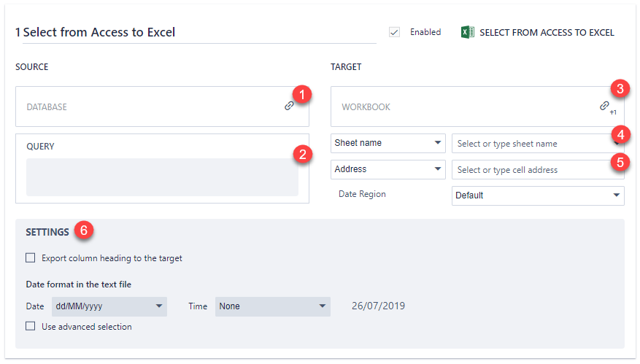The width and height of the screenshot is (640, 364).
Task: Check Export column heading to the target
Action: (31, 257)
